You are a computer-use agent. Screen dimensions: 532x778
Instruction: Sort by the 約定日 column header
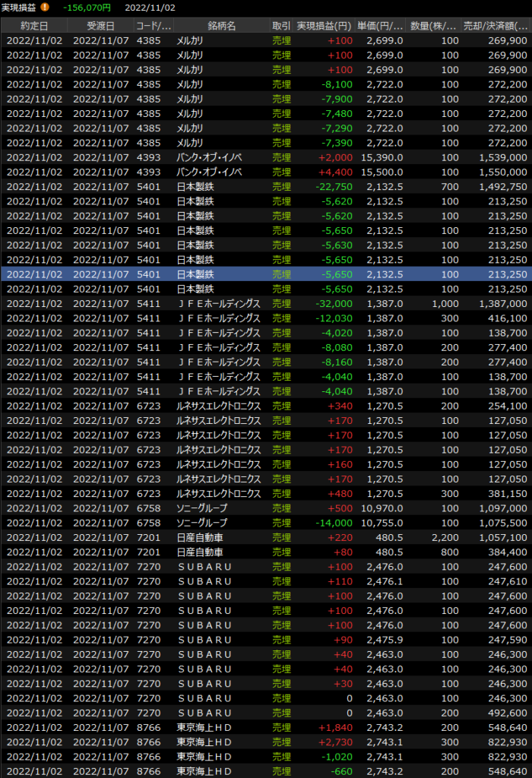tap(34, 26)
